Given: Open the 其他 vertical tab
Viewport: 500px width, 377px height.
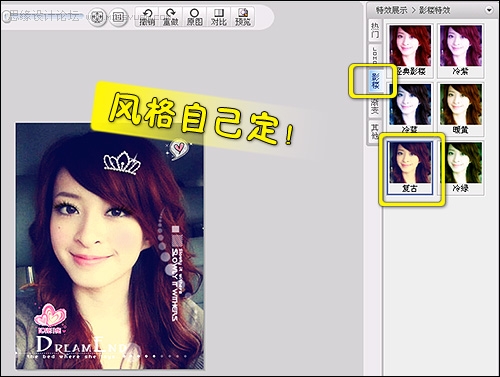Looking at the screenshot, I should tap(375, 132).
